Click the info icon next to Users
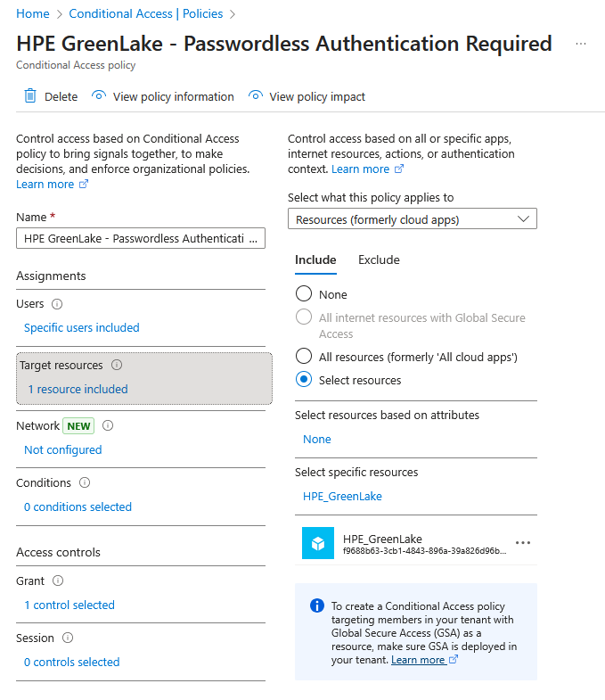This screenshot has width=605, height=700. pos(57,304)
